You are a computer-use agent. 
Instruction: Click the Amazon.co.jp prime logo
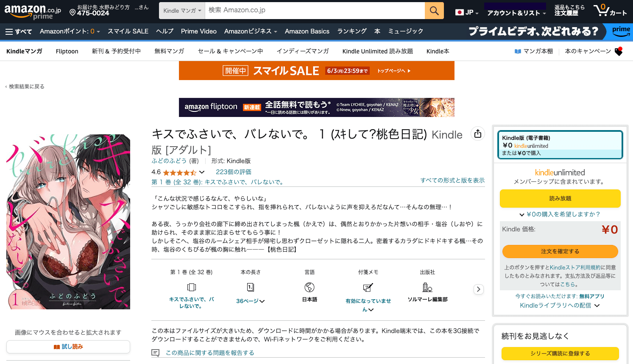33,11
